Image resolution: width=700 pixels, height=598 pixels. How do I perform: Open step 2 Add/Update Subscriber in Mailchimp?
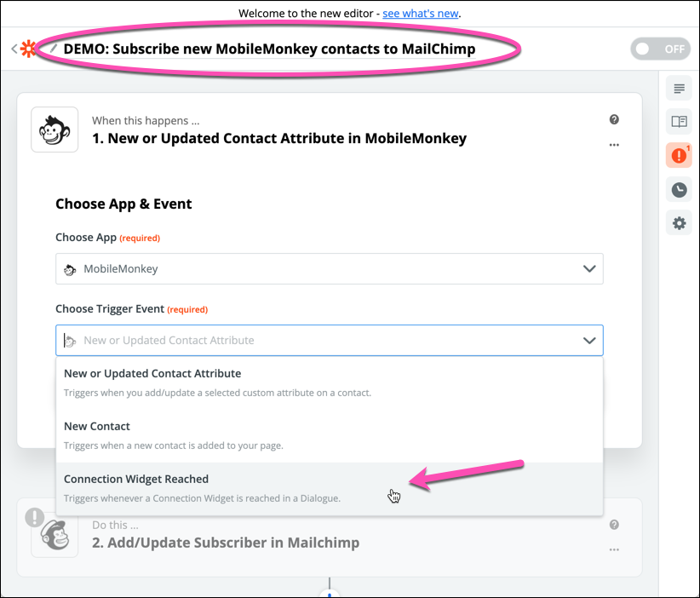point(226,543)
